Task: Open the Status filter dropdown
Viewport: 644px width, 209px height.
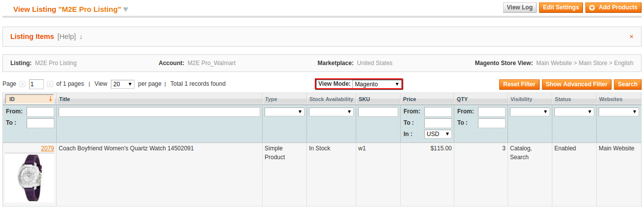Action: point(574,112)
